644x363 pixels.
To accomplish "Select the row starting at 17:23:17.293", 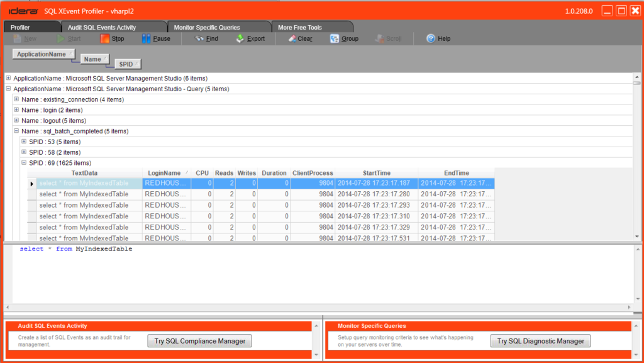I will 261,205.
